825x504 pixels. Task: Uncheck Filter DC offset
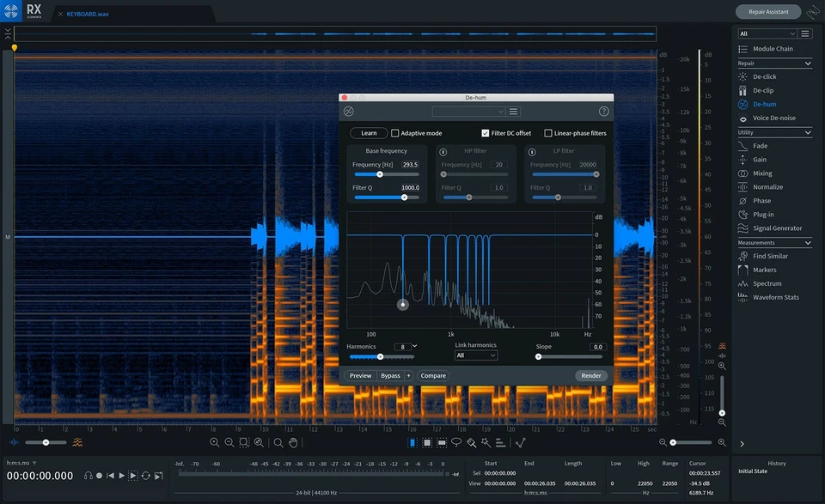(x=484, y=132)
